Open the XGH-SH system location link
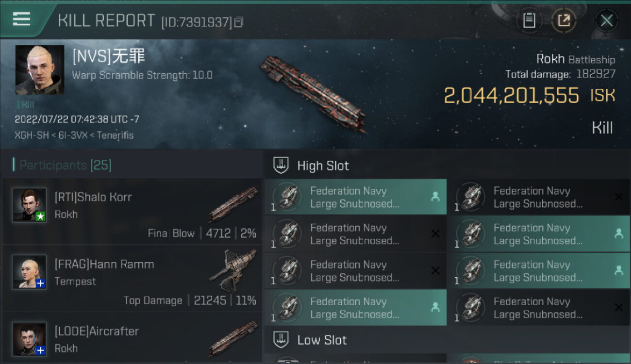This screenshot has height=364, width=631. [x=32, y=135]
